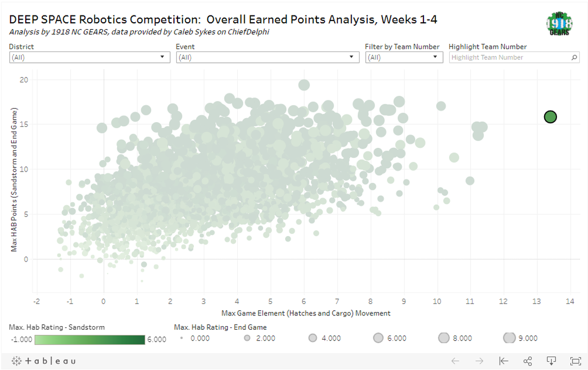This screenshot has width=588, height=370.
Task: Select the 4.000 circle in the size legend
Action: click(x=313, y=338)
